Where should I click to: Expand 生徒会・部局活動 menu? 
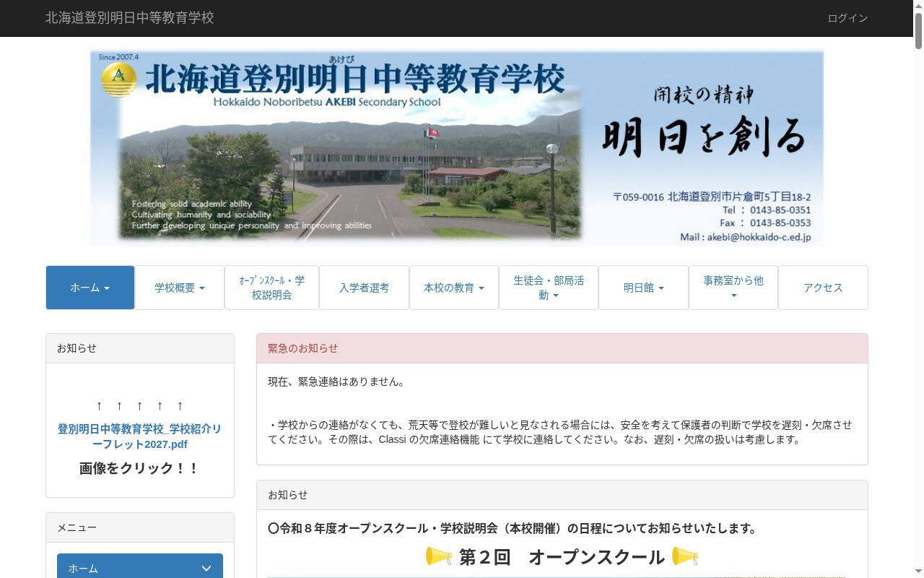tap(549, 288)
